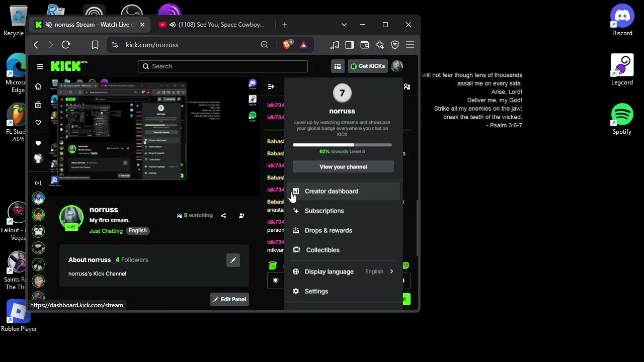Viewport: 644px width, 362px height.
Task: Click the live stream video preview
Action: (153, 136)
